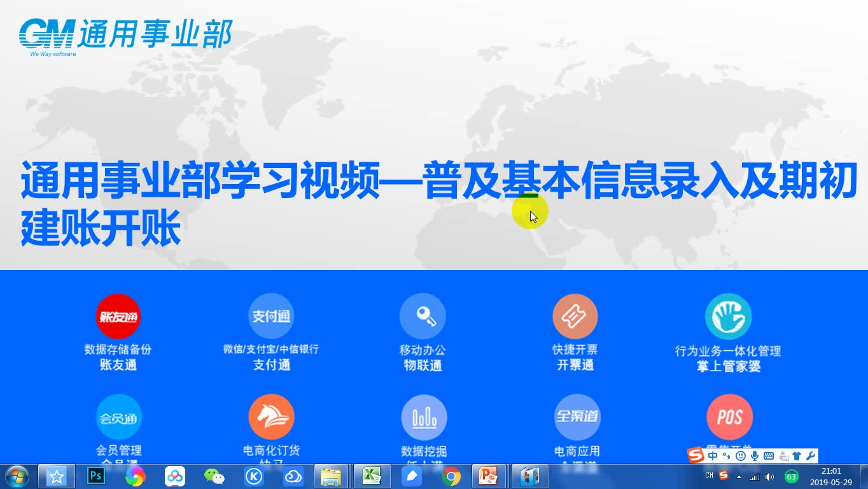Image resolution: width=868 pixels, height=489 pixels.
Task: Click the 会员通 membership icon
Action: point(118,418)
